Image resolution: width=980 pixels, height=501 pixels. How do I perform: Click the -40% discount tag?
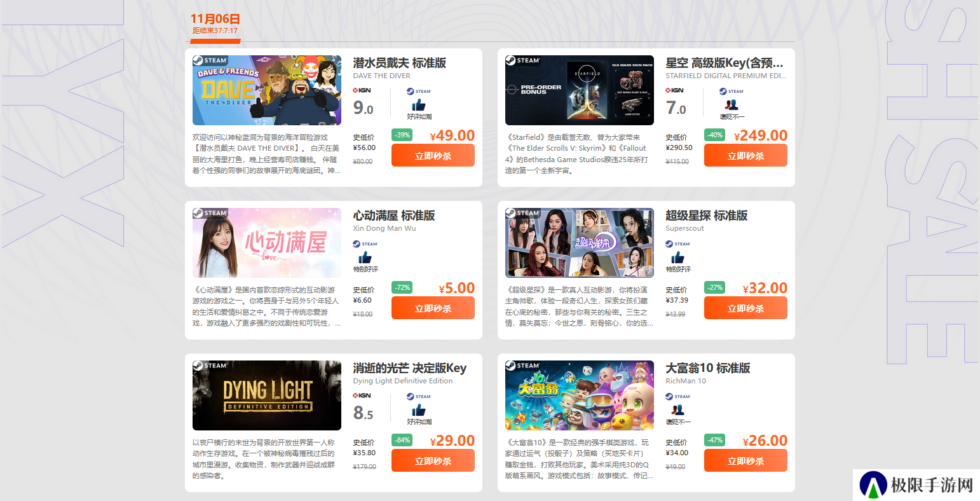click(714, 135)
